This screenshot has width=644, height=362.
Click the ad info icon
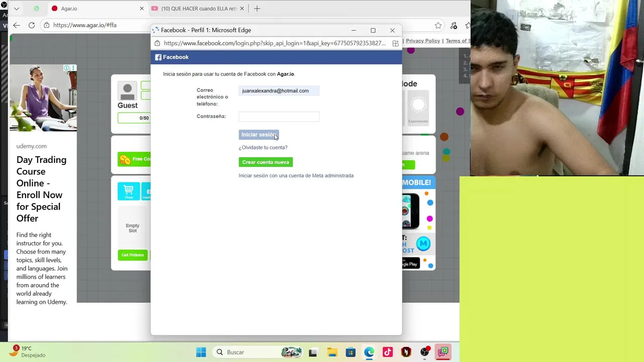66,68
